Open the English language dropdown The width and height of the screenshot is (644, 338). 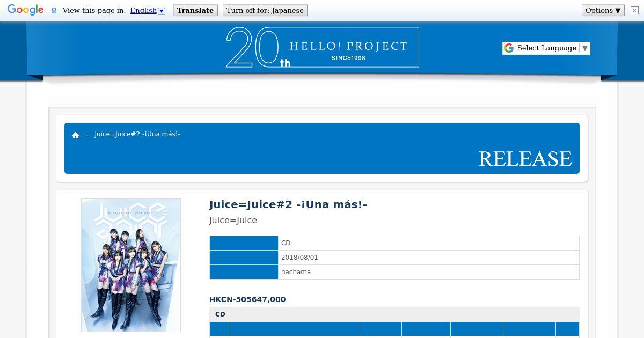click(x=148, y=10)
